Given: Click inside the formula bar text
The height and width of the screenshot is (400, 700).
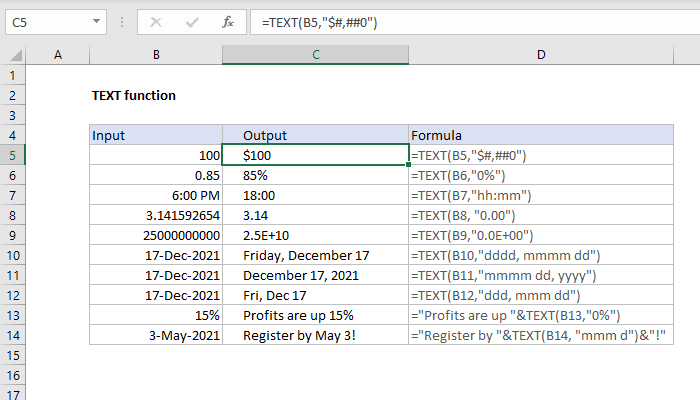Looking at the screenshot, I should pyautogui.click(x=450, y=20).
